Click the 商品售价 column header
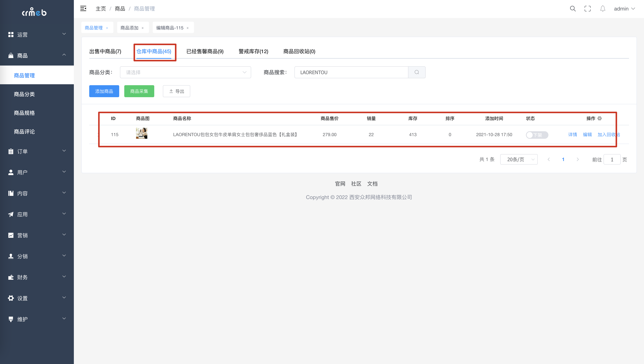644x364 pixels. coord(329,119)
